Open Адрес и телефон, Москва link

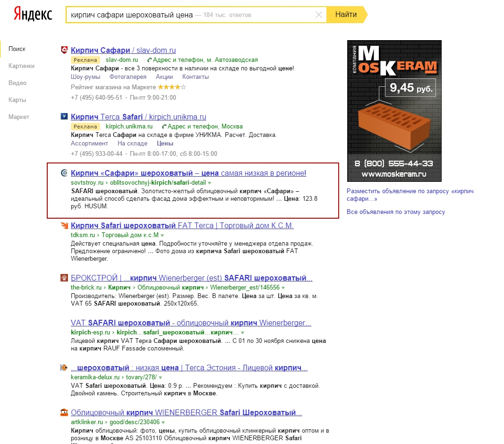tap(202, 127)
